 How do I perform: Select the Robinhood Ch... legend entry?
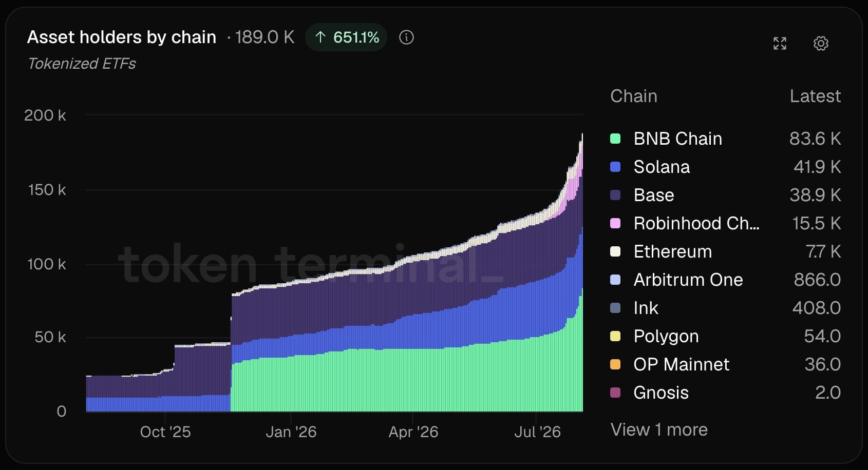coord(725,223)
